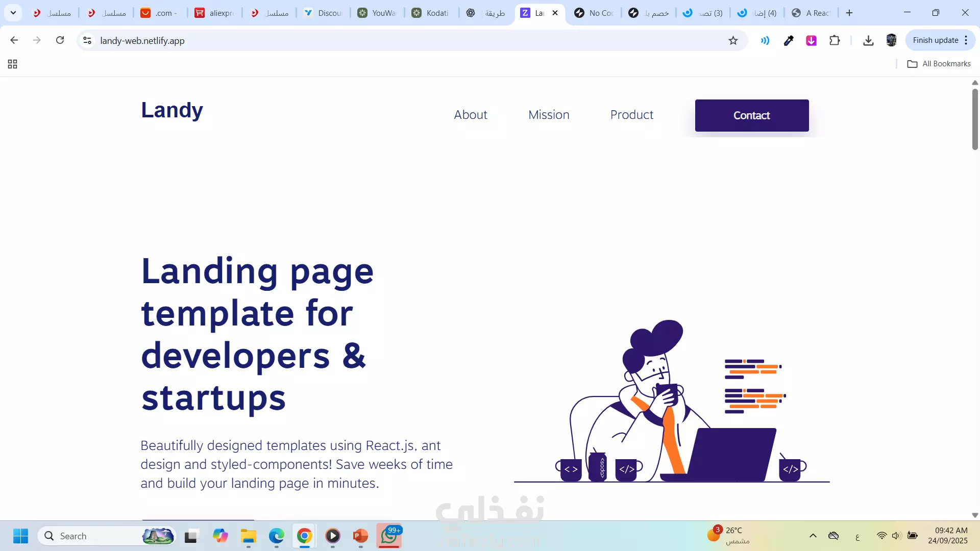Open the Extensions puzzle icon
The image size is (980, 551).
[835, 40]
